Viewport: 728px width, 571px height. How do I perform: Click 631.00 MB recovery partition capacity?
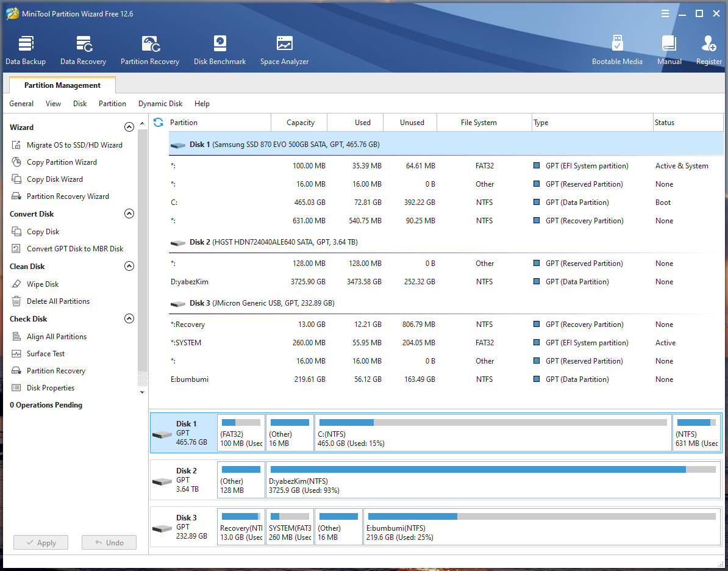click(309, 221)
